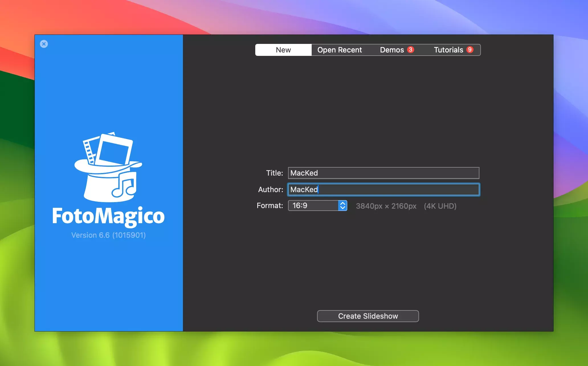Viewport: 588px width, 366px height.
Task: Open the 16:9 Format dropdown
Action: tap(313, 206)
